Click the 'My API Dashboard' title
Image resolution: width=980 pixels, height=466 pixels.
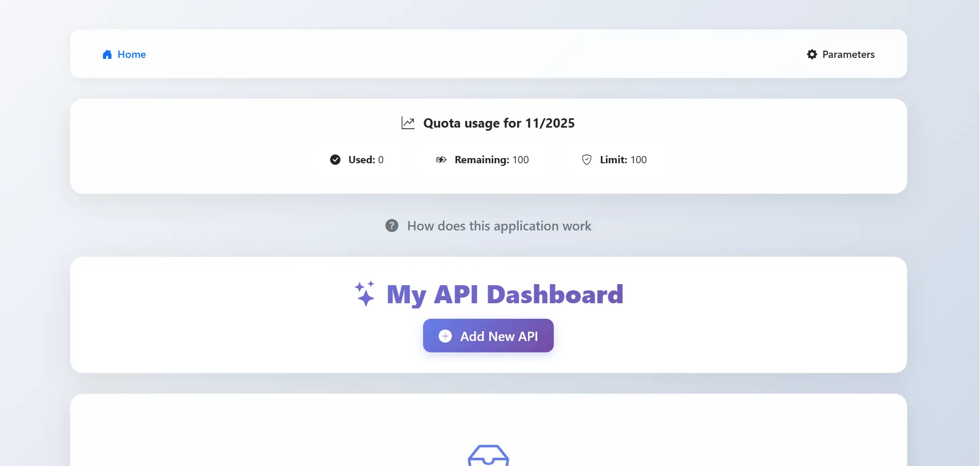point(505,294)
